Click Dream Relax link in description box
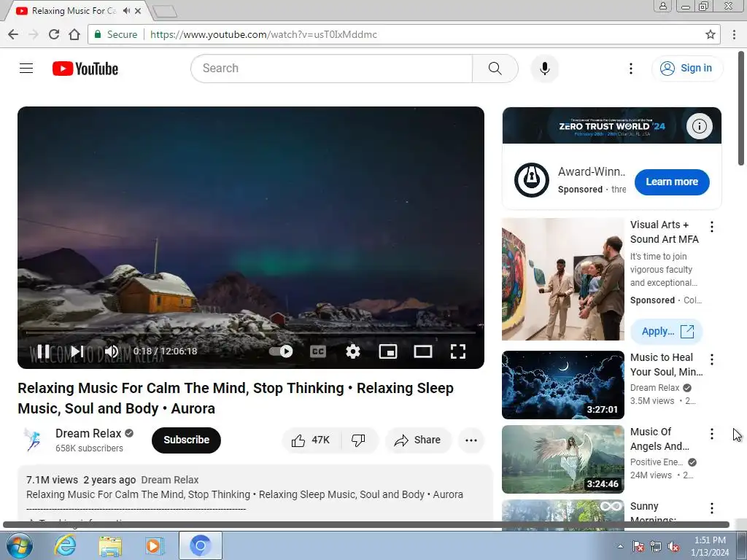Viewport: 747px width, 560px height. [169, 480]
